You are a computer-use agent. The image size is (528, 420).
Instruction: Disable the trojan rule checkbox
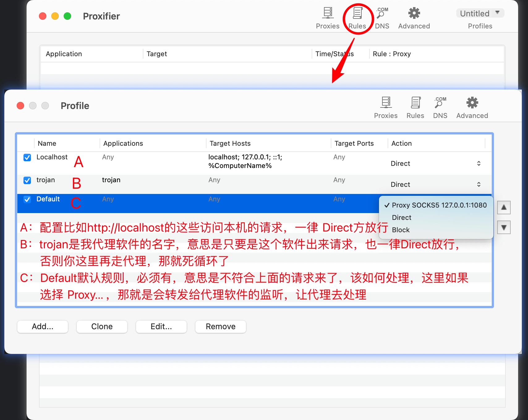click(27, 180)
